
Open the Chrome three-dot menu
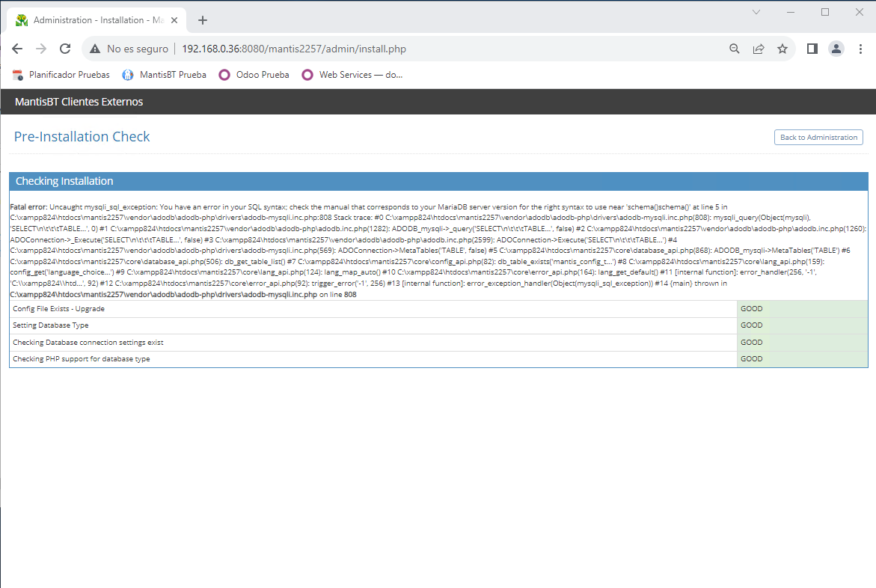coord(860,49)
